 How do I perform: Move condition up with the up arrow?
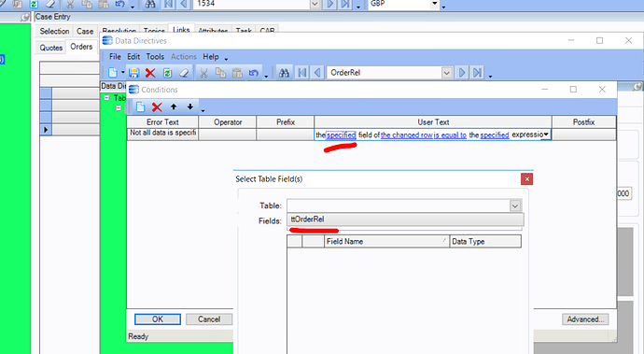coord(174,106)
